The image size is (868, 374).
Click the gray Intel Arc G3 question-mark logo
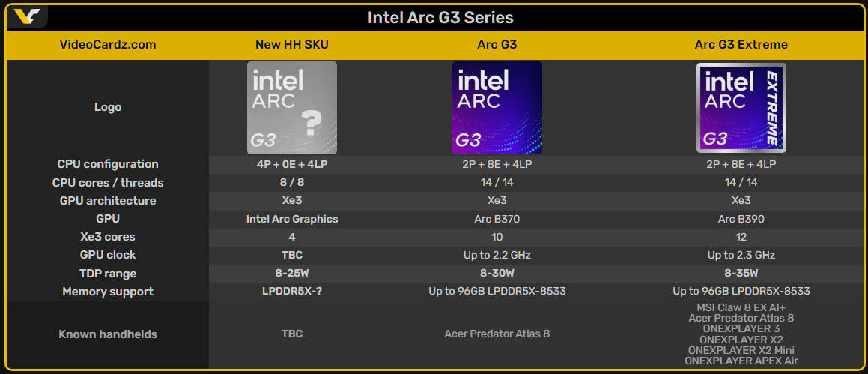pyautogui.click(x=292, y=108)
